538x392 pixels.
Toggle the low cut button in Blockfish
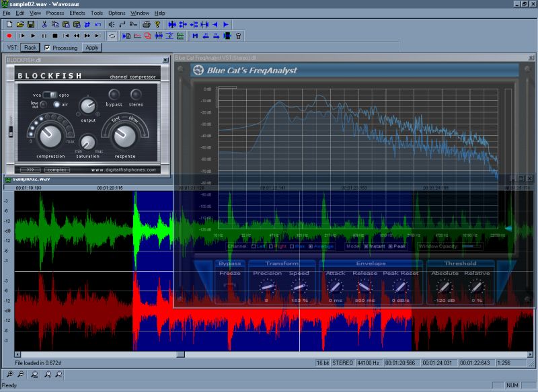pyautogui.click(x=44, y=104)
